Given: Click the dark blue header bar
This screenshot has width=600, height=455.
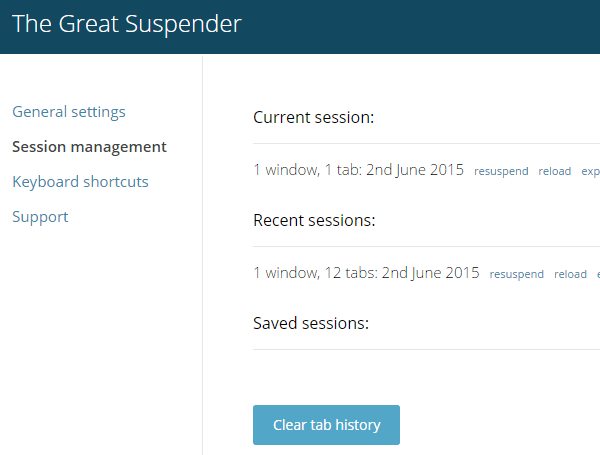Looking at the screenshot, I should coord(421,27).
